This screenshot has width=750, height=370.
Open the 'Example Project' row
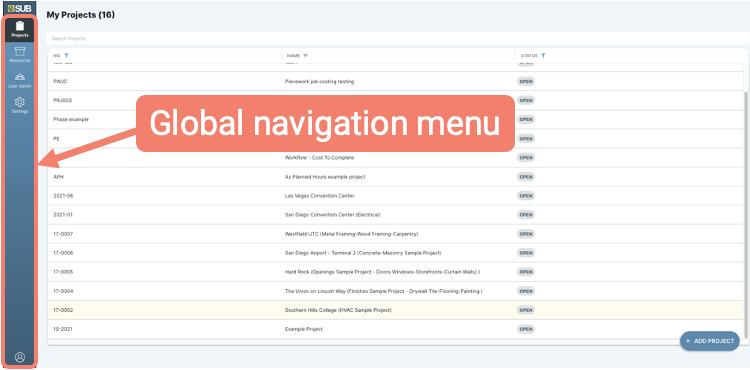396,329
